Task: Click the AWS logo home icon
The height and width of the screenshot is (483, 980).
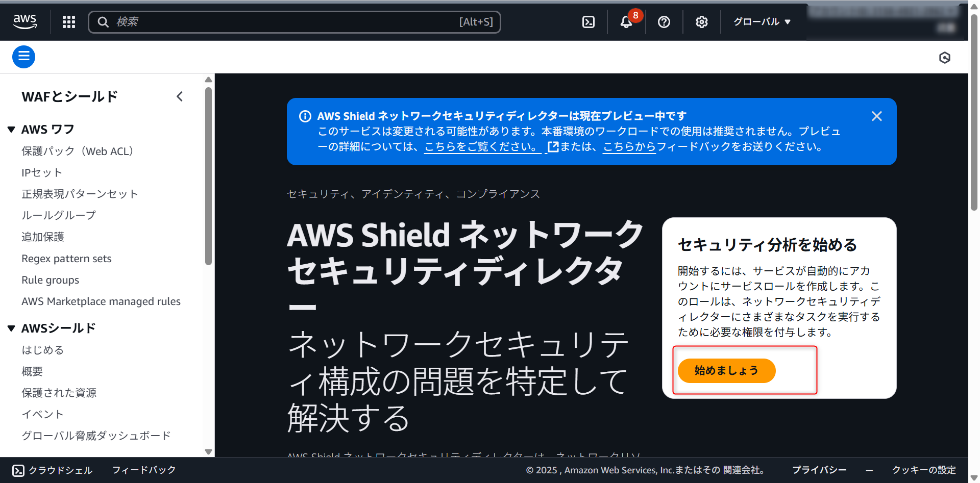Action: point(24,21)
